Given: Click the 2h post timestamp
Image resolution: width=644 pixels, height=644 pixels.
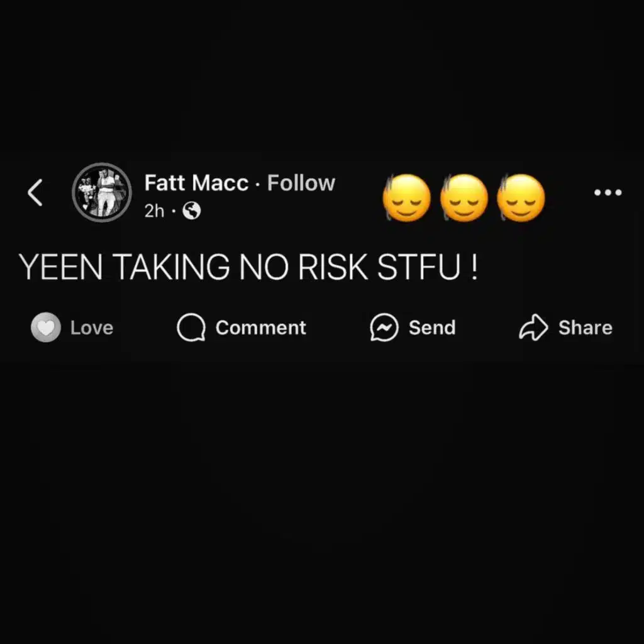Looking at the screenshot, I should click(x=154, y=211).
